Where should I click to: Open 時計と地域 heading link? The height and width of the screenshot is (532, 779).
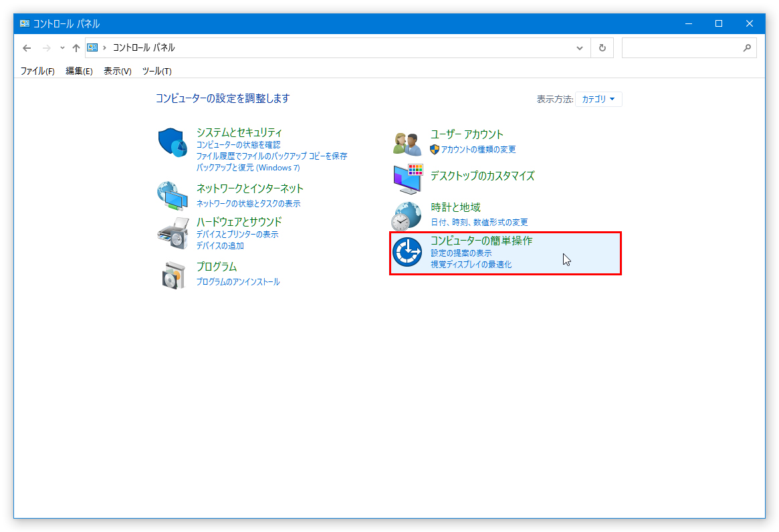pos(455,208)
